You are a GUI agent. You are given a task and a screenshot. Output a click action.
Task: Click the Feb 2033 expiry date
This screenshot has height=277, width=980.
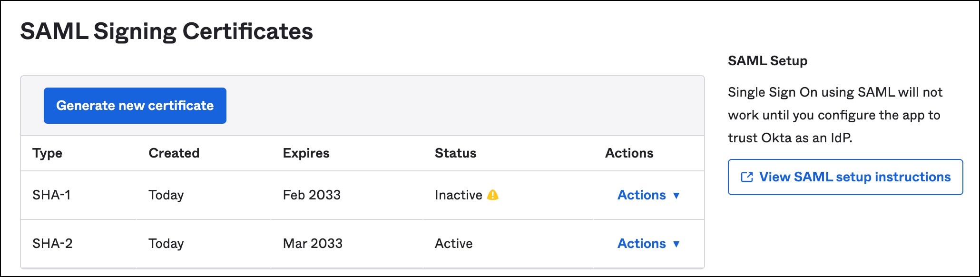[x=312, y=195]
